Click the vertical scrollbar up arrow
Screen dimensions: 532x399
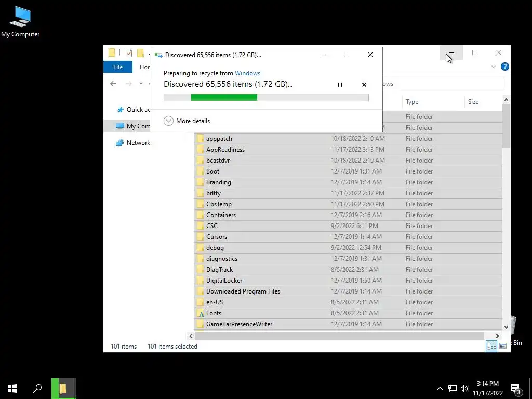[506, 100]
